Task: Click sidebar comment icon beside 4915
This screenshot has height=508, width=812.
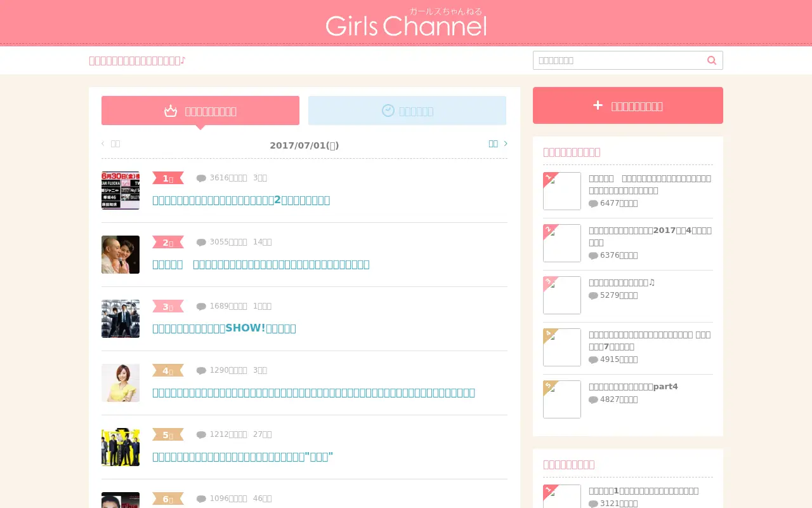Action: [593, 359]
